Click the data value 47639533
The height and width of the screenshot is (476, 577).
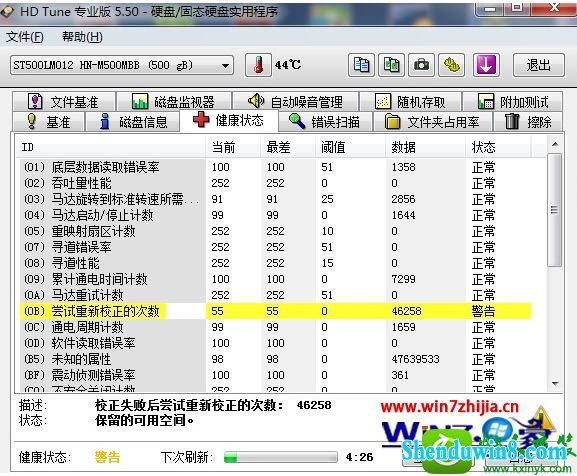click(415, 359)
